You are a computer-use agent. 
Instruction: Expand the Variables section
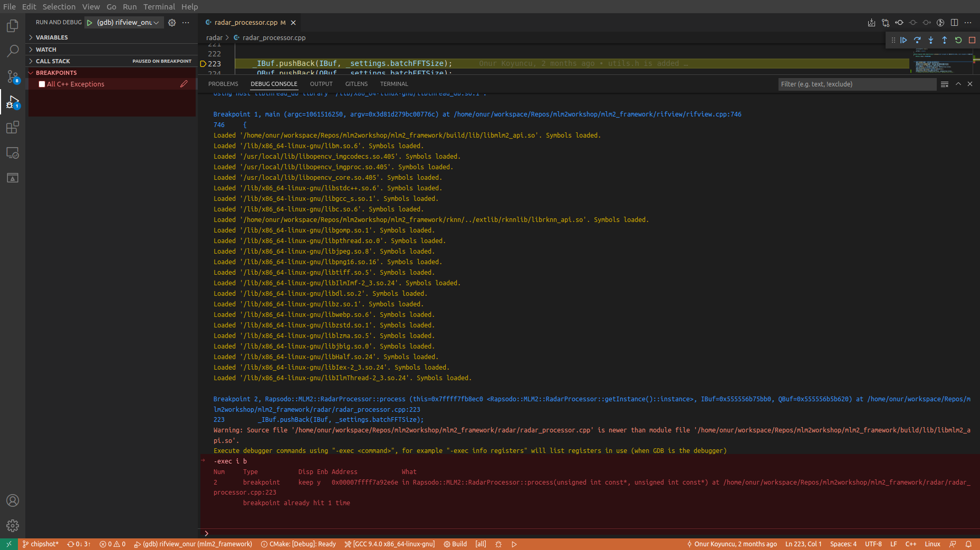point(52,37)
